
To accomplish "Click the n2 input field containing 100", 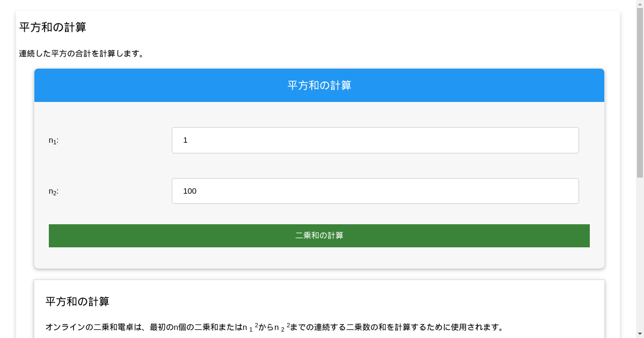I will point(375,191).
